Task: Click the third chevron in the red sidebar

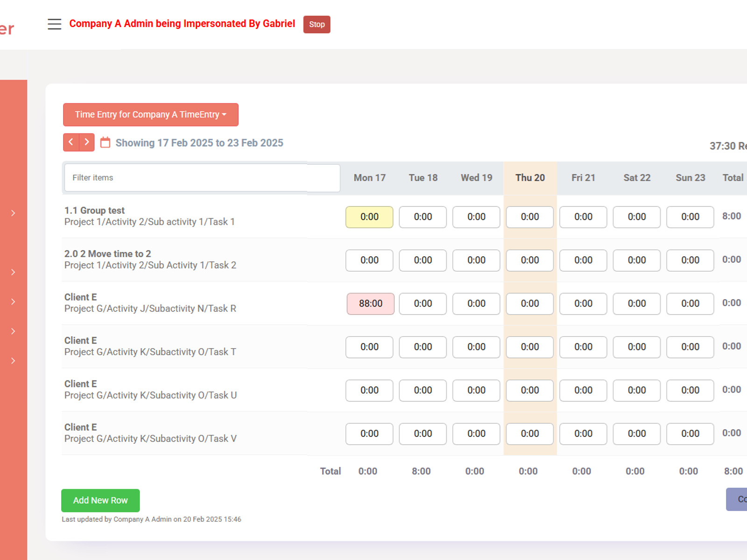Action: (x=13, y=301)
